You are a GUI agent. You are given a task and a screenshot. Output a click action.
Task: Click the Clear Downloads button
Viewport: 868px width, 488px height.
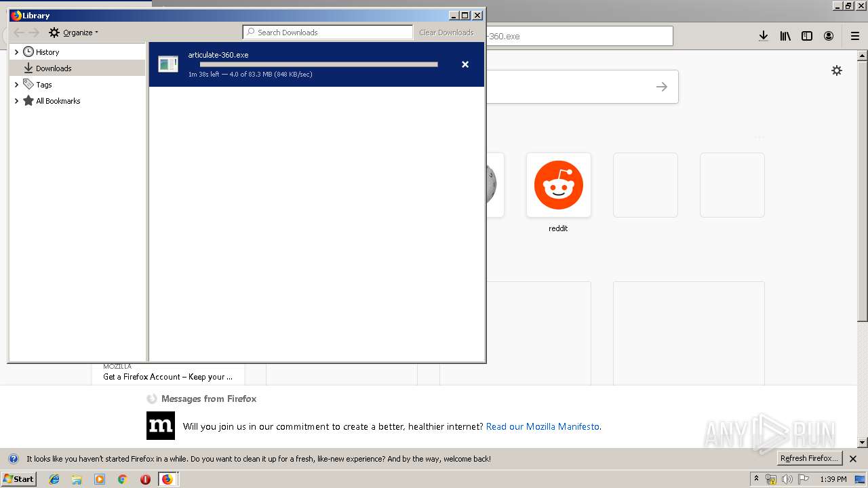click(x=446, y=33)
